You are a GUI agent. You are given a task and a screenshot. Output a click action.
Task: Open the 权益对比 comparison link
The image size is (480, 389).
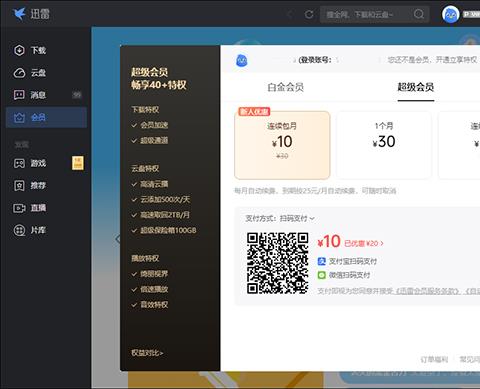coord(147,353)
